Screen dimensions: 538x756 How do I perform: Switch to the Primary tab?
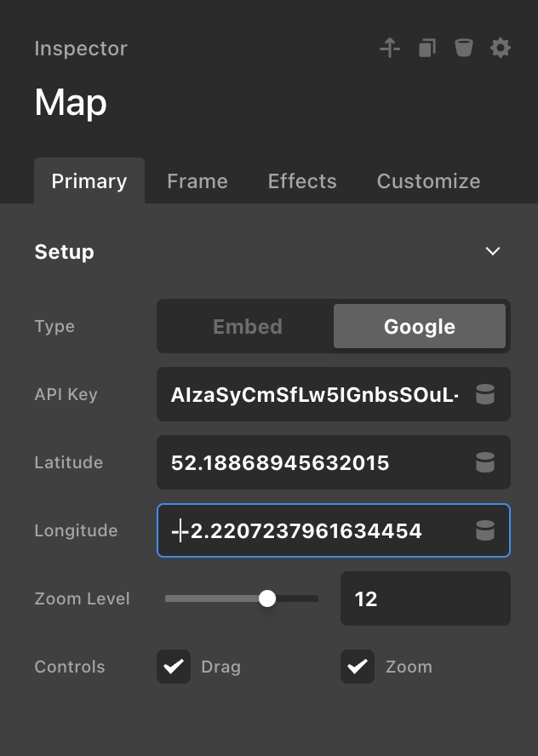coord(89,181)
